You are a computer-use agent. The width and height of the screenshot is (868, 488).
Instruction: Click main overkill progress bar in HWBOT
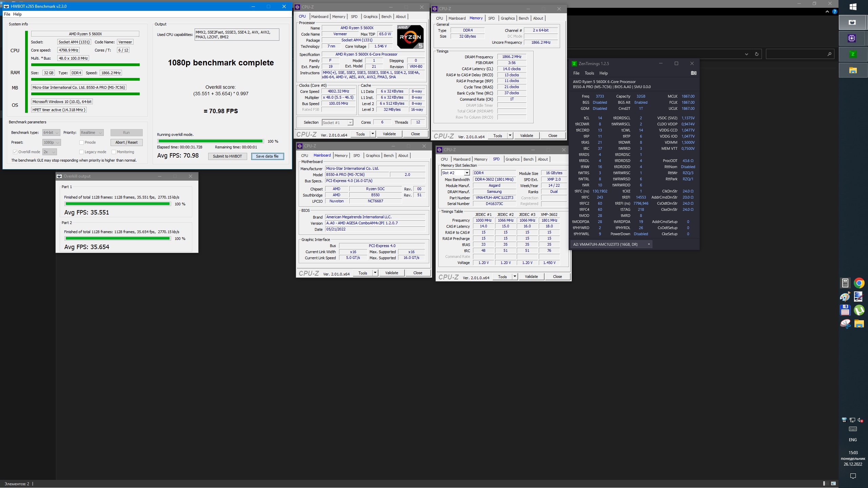pos(211,141)
